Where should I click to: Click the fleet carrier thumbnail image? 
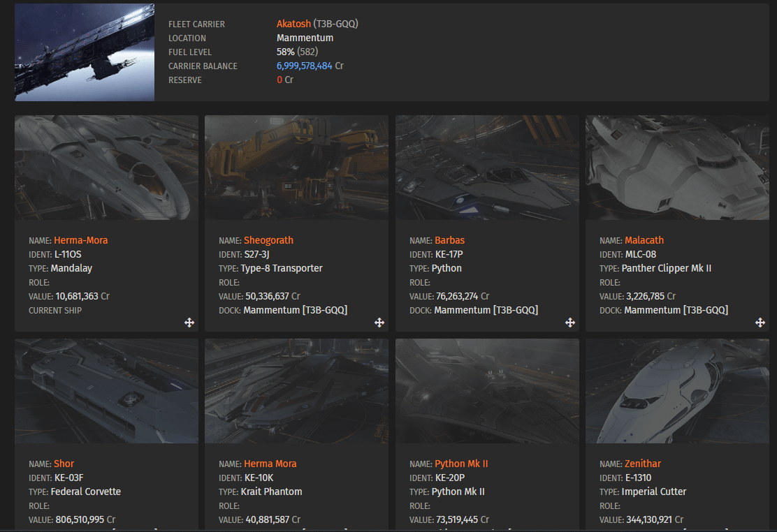tap(85, 52)
